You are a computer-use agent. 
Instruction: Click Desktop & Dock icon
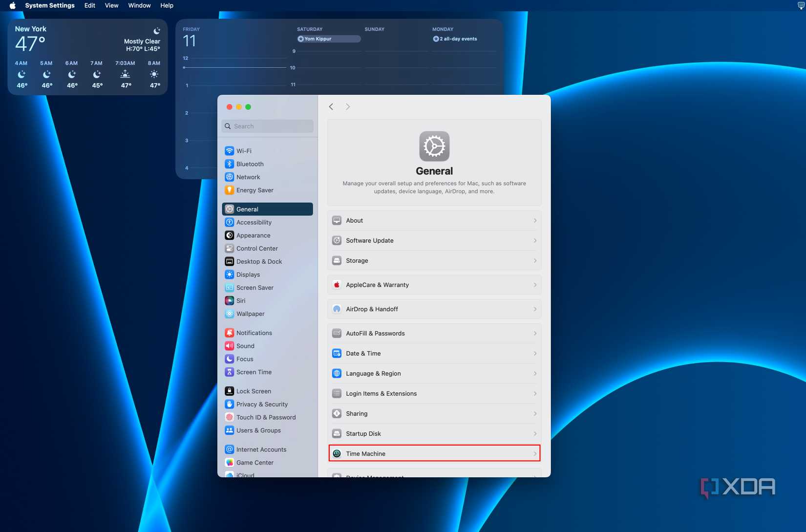pos(229,261)
